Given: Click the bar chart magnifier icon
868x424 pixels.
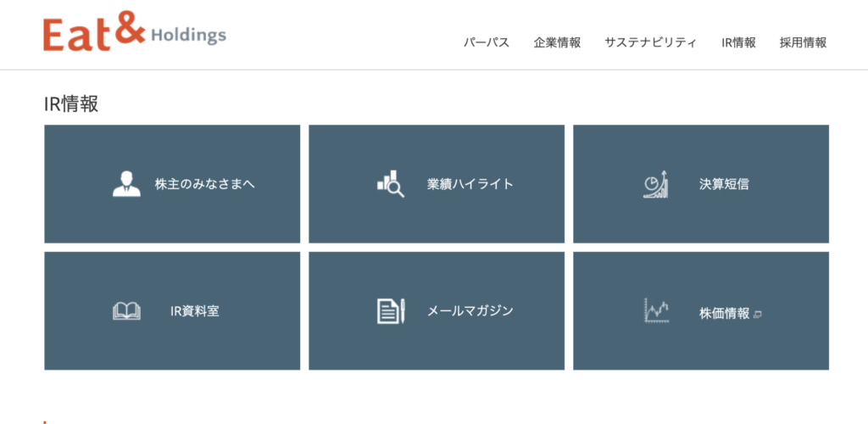Looking at the screenshot, I should click(x=390, y=184).
